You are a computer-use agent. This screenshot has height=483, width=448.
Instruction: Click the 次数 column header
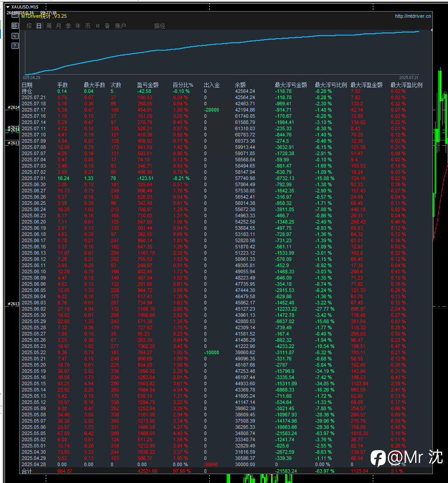(116, 85)
